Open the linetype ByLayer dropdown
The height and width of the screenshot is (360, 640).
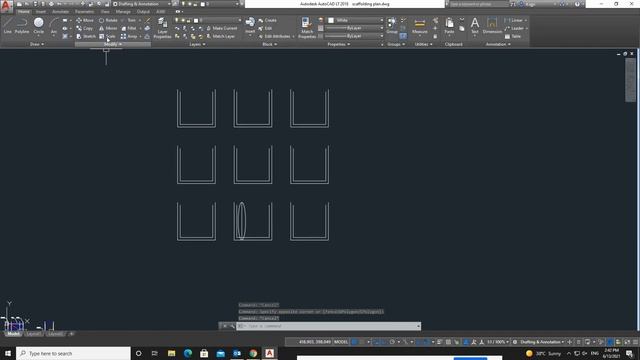coord(354,36)
